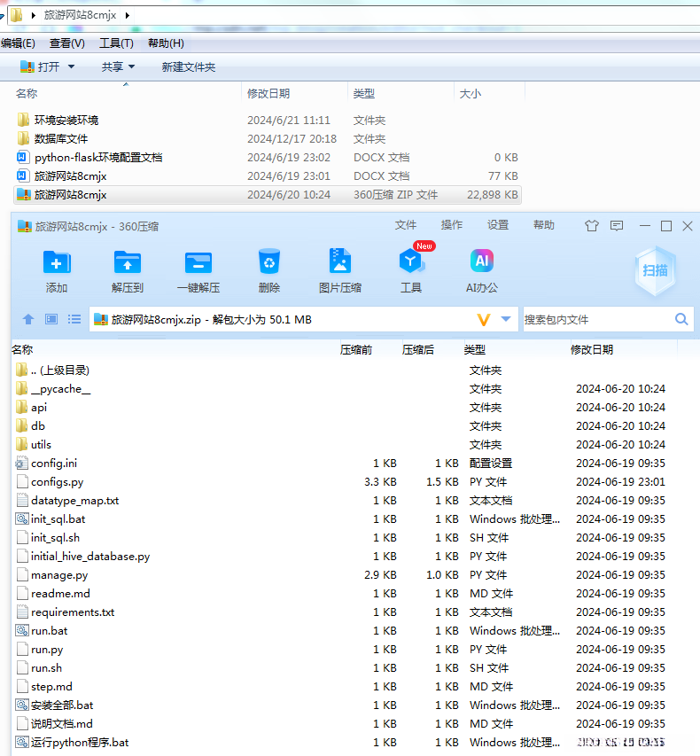Expand the 打开 dropdown arrow in Explorer
Screen dimensions: 700x756
point(72,66)
